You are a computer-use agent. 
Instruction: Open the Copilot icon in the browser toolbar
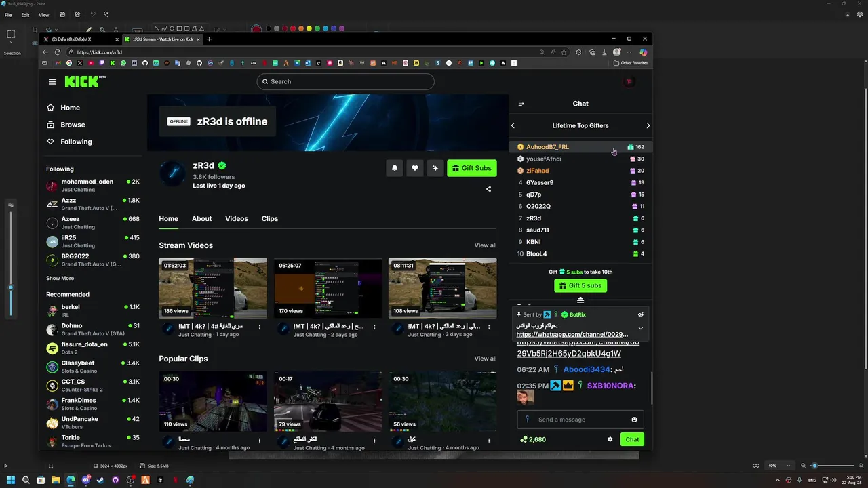click(643, 52)
